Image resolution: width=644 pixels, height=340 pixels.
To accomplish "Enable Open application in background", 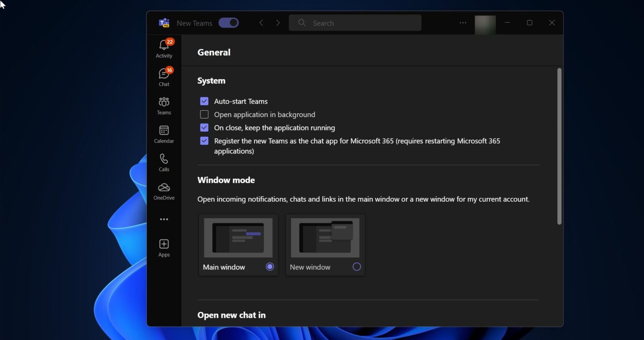I will [204, 114].
